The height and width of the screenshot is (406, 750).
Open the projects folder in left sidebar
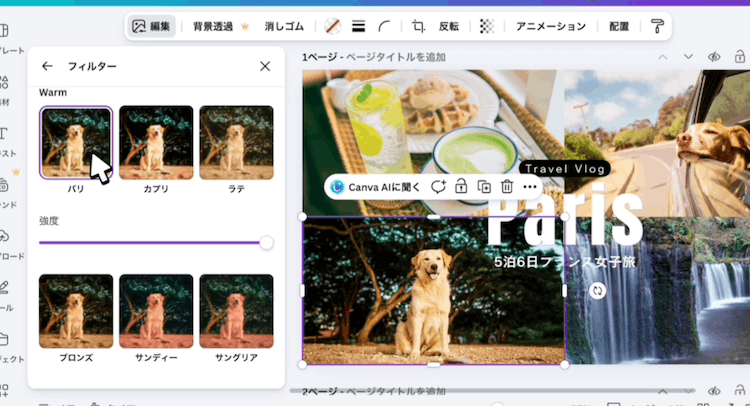pos(4,339)
